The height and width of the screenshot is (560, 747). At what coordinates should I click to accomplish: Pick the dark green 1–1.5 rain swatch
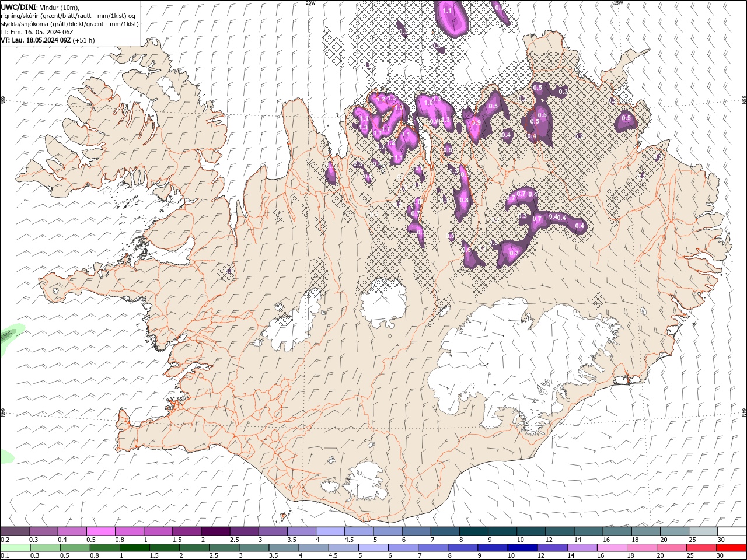(x=135, y=548)
